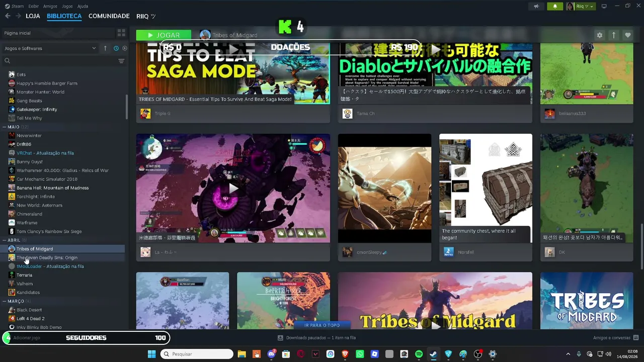
Task: Toggle the recent activity clock filter
Action: tap(116, 48)
